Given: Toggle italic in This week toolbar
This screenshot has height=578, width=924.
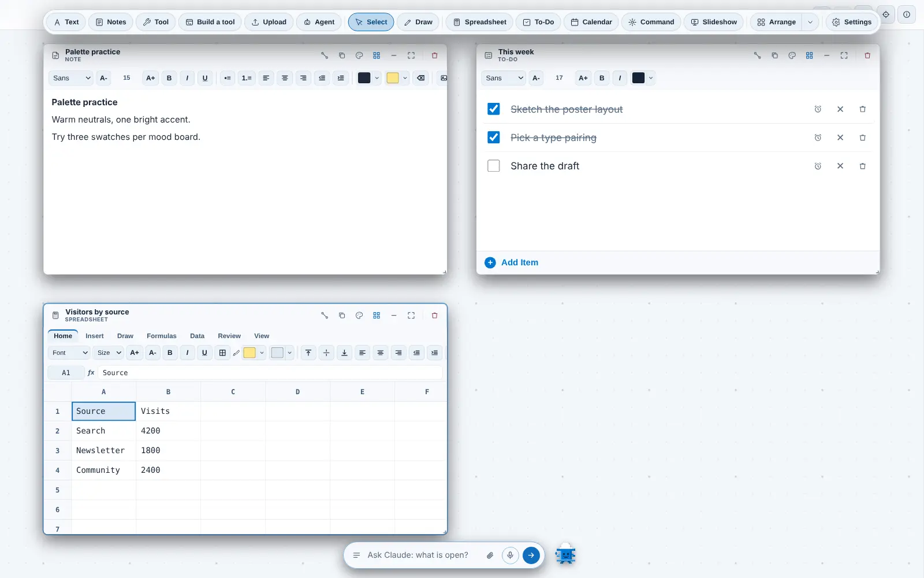Looking at the screenshot, I should [x=620, y=78].
